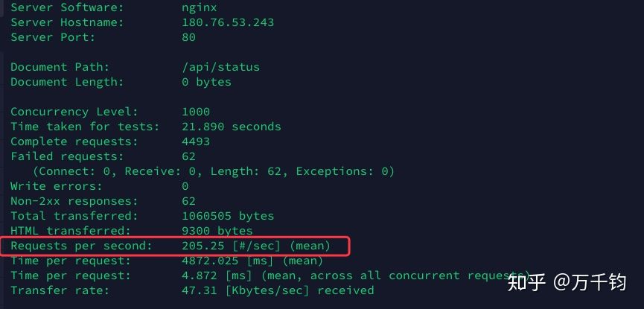Click the 21.890 seconds test time

coord(231,127)
